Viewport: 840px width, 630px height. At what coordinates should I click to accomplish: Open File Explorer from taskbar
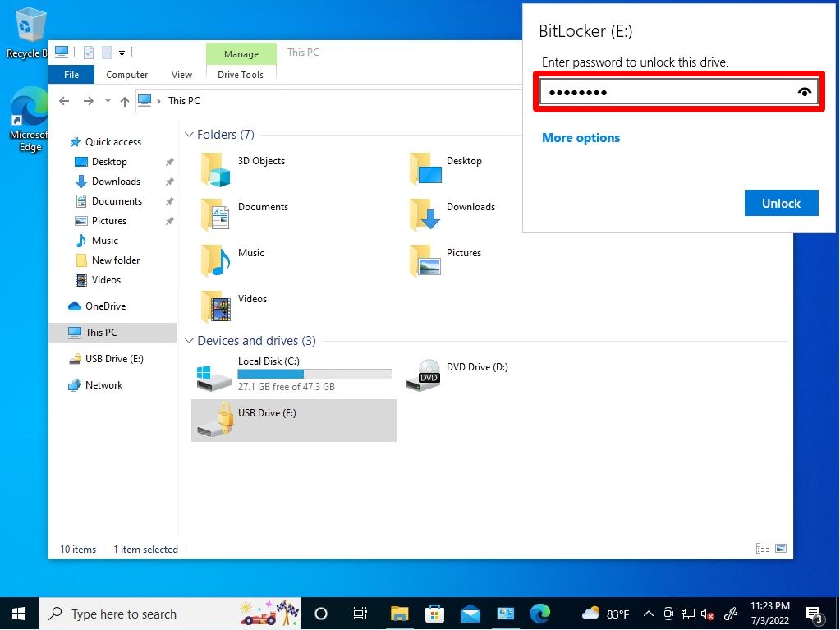click(x=399, y=614)
